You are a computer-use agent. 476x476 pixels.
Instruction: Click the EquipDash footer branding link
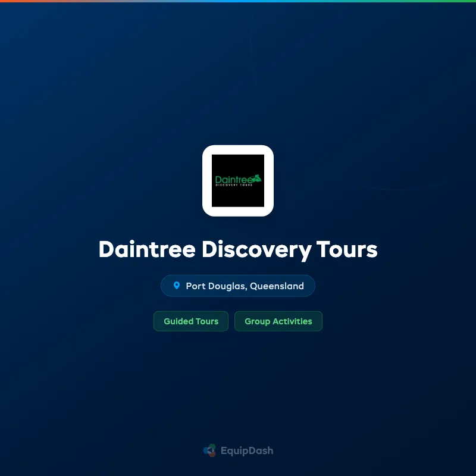coord(238,450)
